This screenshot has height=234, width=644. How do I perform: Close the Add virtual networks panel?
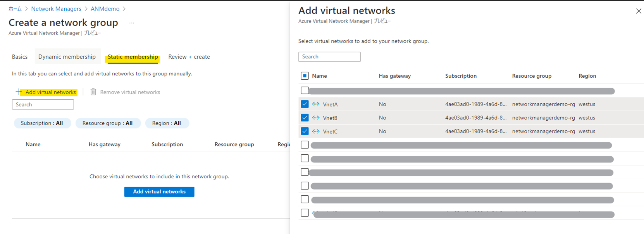pyautogui.click(x=638, y=11)
